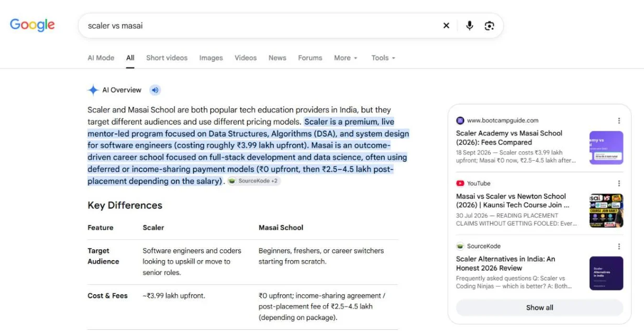Screen dimensions: 644x335
Task: Clear the search box with X icon
Action: [446, 26]
